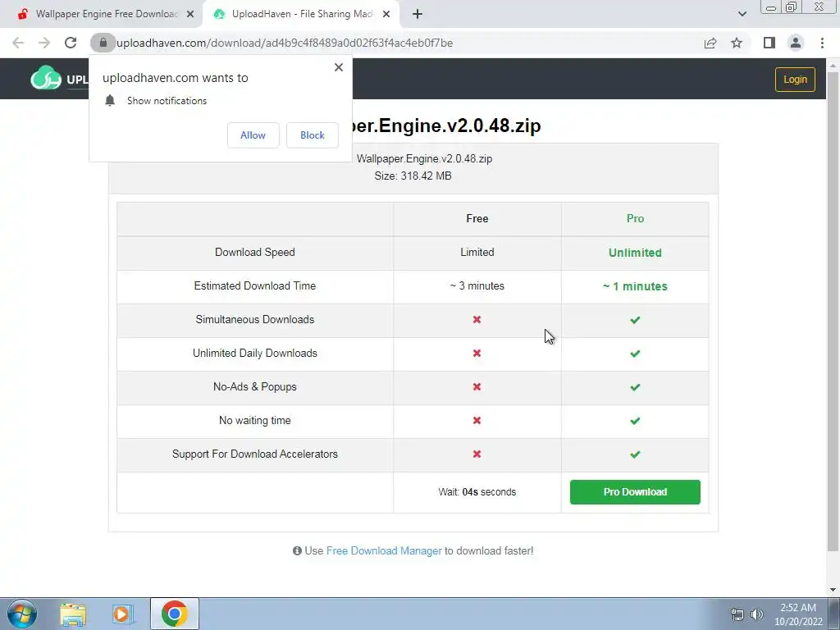Click green check for Support For Download Accelerators

pyautogui.click(x=635, y=454)
